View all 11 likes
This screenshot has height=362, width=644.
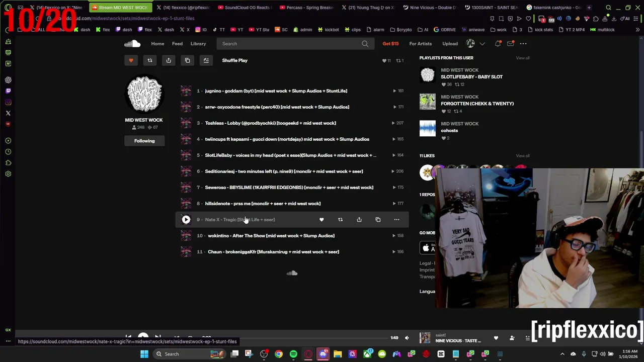(522, 156)
